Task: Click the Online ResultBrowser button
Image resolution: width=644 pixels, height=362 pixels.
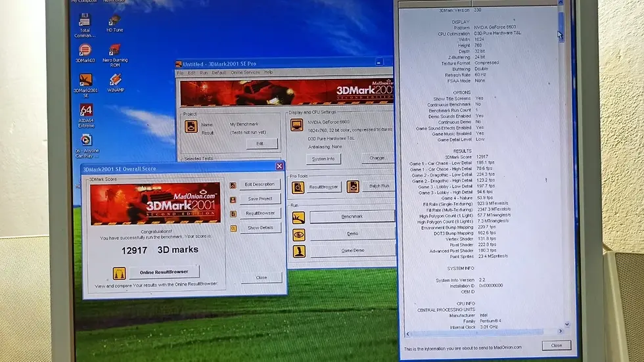Action: pyautogui.click(x=164, y=272)
